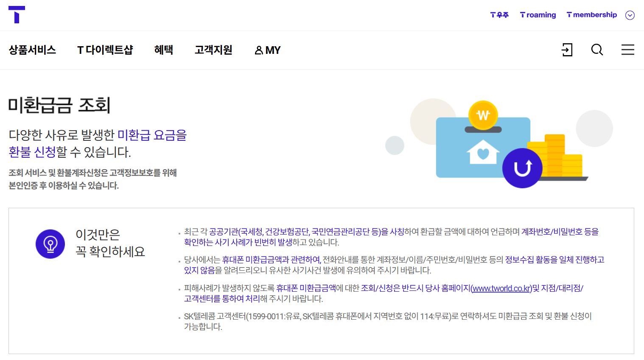Follow the www.tworld.co.kr hyperlink
This screenshot has width=644, height=360.
501,288
